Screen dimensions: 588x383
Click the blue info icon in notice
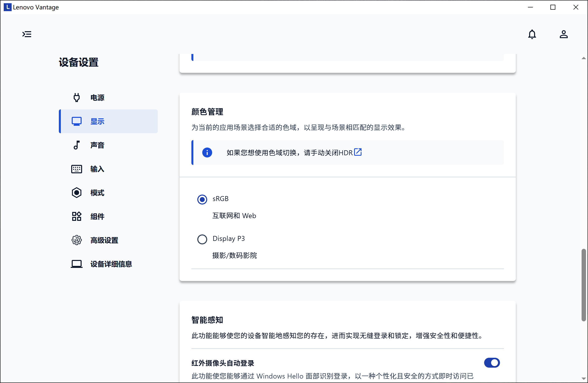207,153
